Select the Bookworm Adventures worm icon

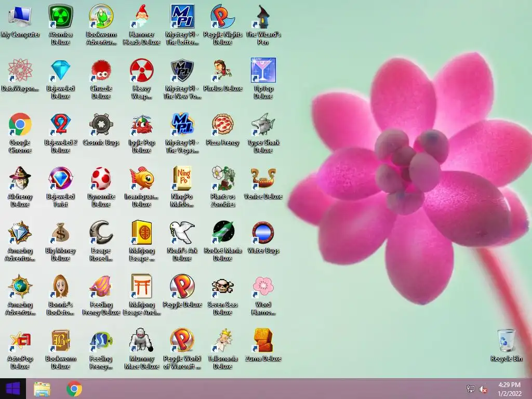101,16
